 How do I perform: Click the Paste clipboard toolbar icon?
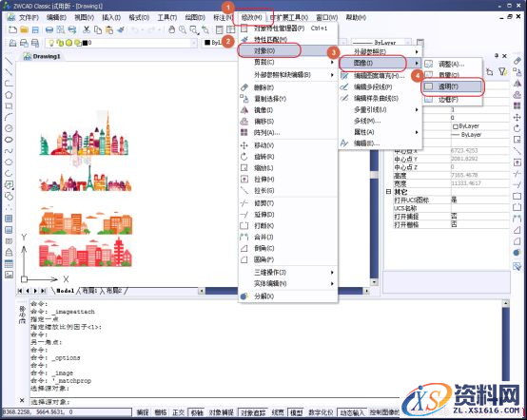click(x=109, y=29)
